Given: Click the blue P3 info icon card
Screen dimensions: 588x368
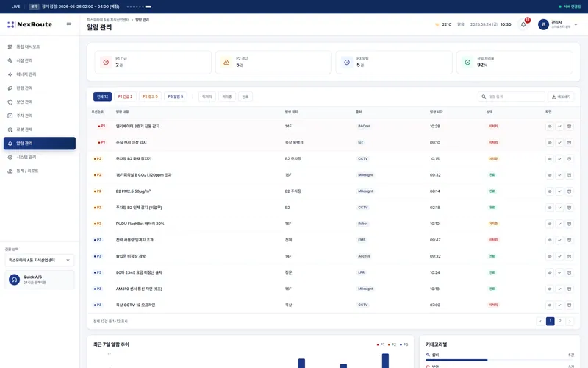Looking at the screenshot, I should [x=347, y=63].
